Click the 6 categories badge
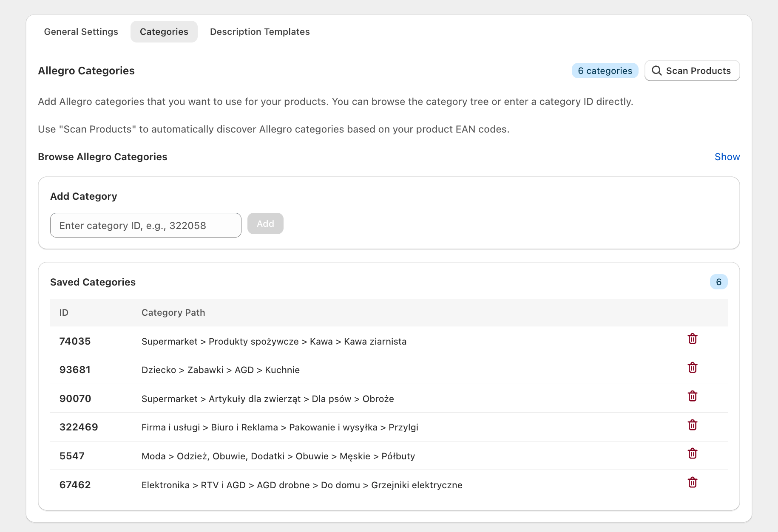 pos(605,71)
